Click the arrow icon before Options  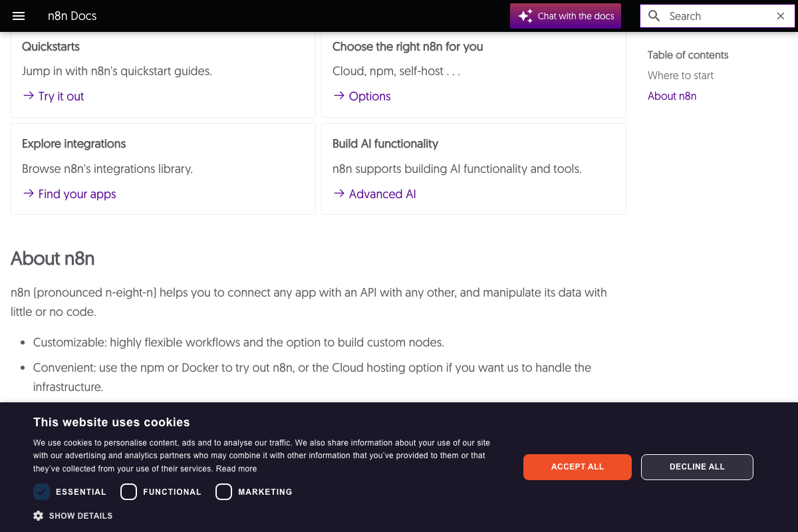[x=339, y=96]
